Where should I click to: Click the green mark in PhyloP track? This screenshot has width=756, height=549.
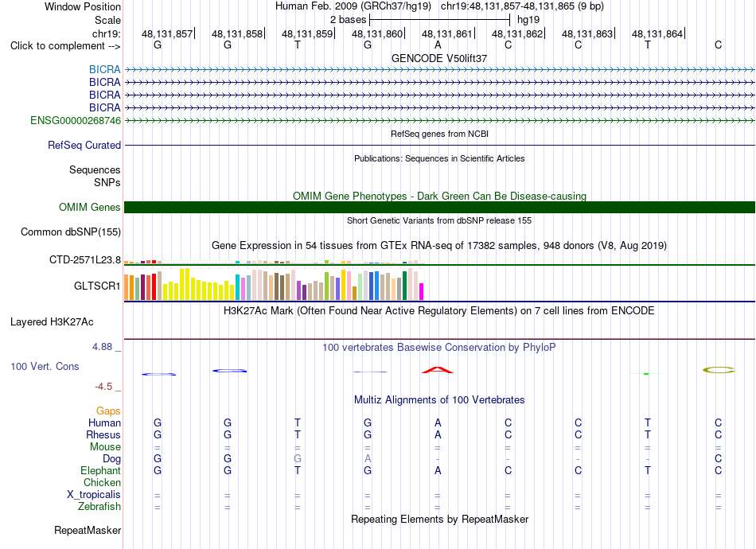click(646, 373)
